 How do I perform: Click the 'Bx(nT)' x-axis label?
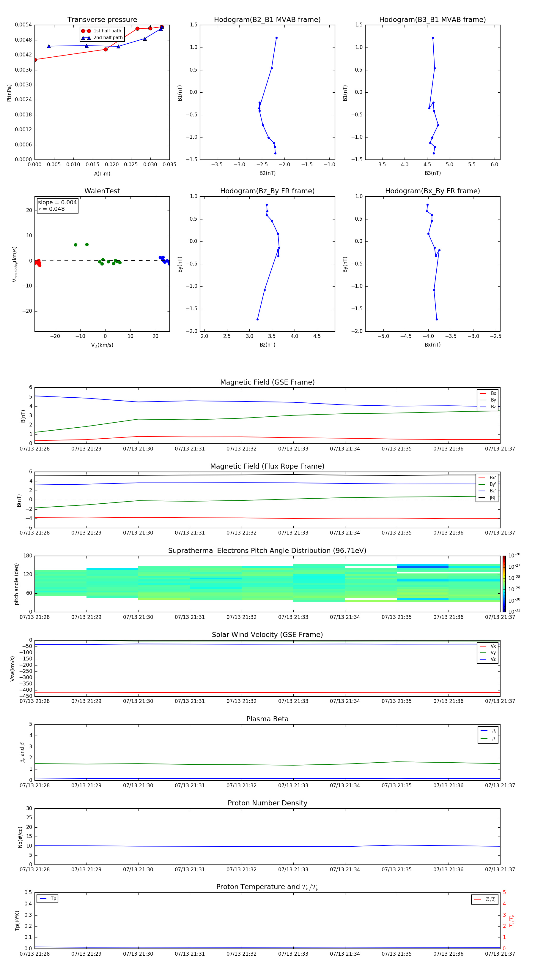[432, 345]
